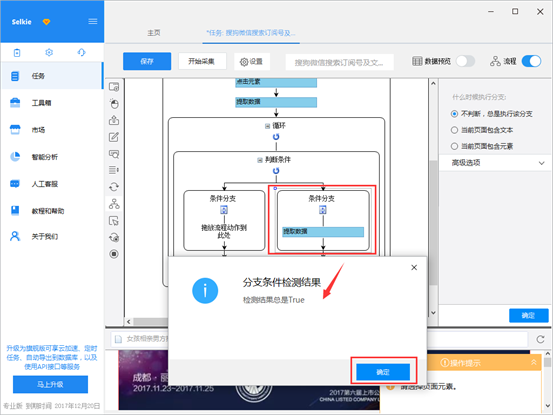Select the branch condition tool icon
This screenshot has width=553, height=415.
click(114, 204)
